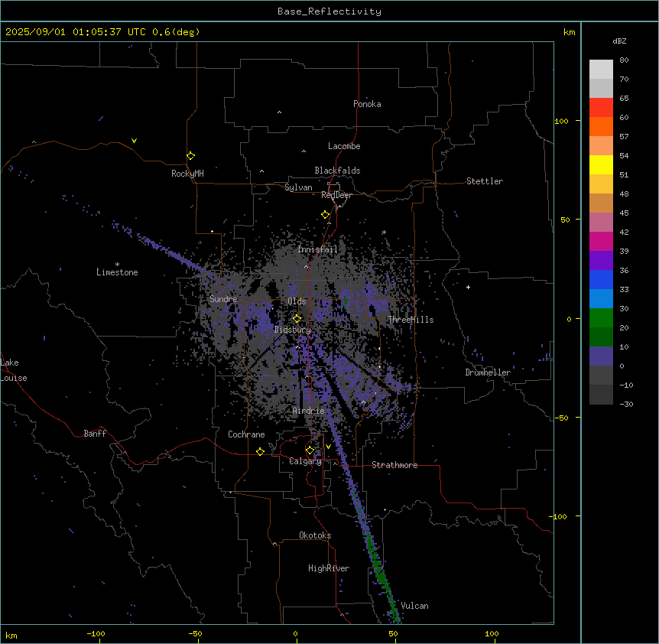659x644 pixels.
Task: Click the asterisk marker northeast of Innisfail
Action: point(384,232)
